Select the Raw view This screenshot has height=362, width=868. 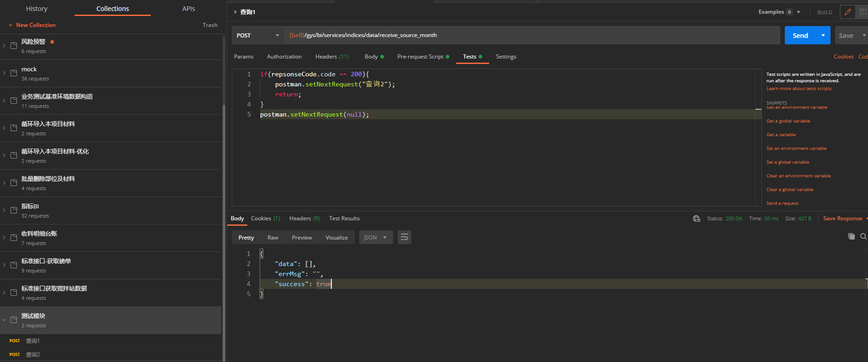(x=273, y=237)
